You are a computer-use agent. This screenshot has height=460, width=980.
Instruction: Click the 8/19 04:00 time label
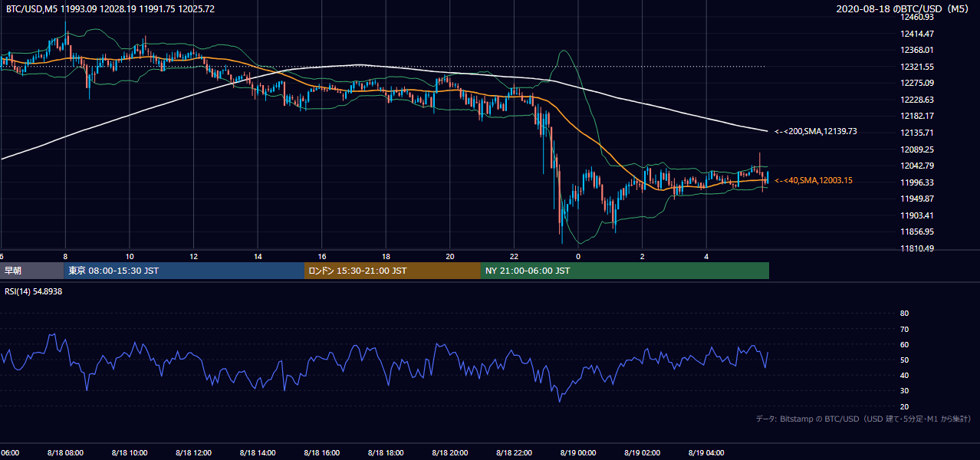[x=707, y=453]
